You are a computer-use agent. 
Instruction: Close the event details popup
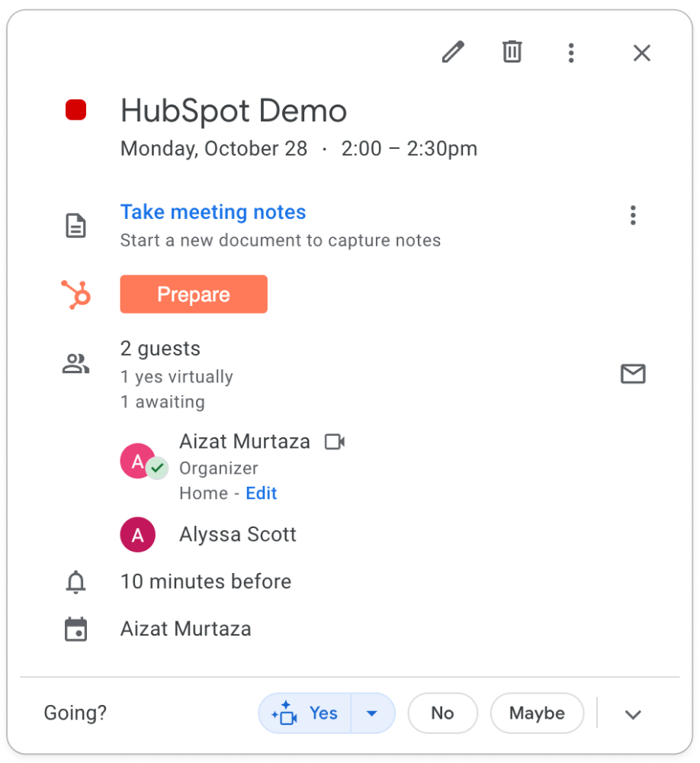coord(641,53)
